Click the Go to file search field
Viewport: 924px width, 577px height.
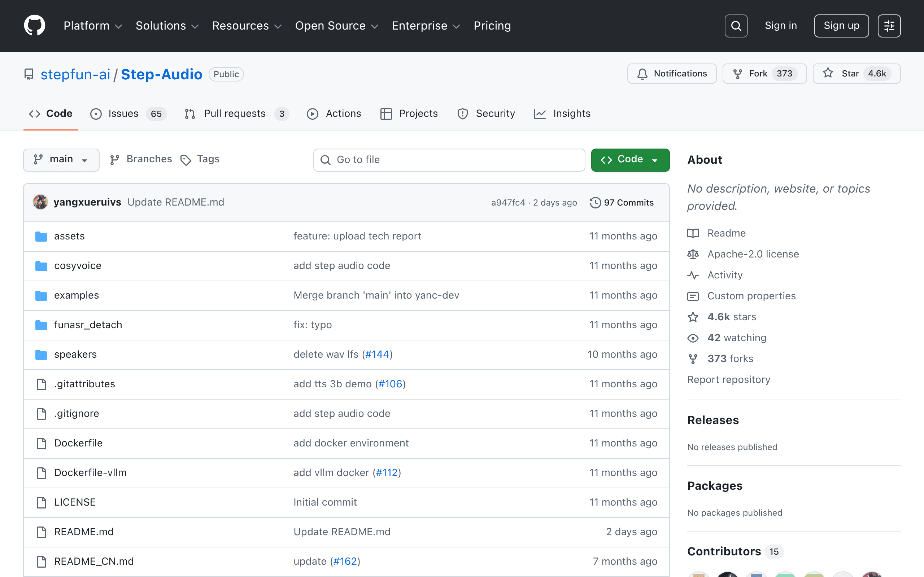coord(449,160)
